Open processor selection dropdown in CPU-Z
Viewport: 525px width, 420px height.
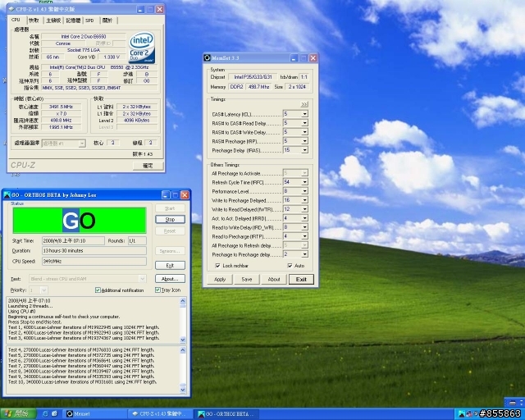pyautogui.click(x=82, y=144)
